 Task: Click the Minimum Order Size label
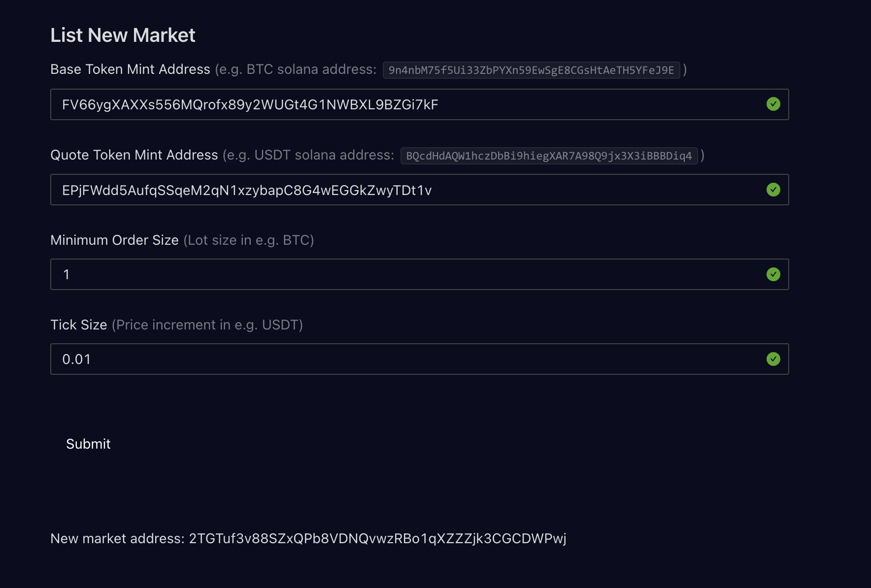tap(114, 240)
